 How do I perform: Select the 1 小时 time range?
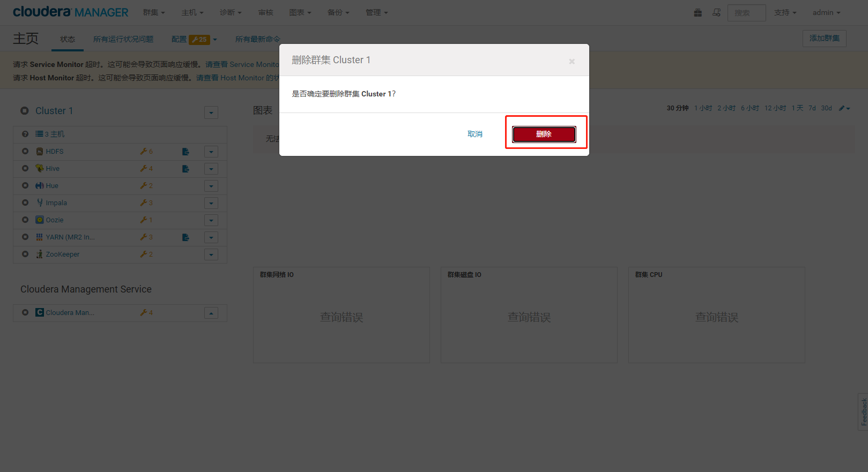pyautogui.click(x=703, y=108)
